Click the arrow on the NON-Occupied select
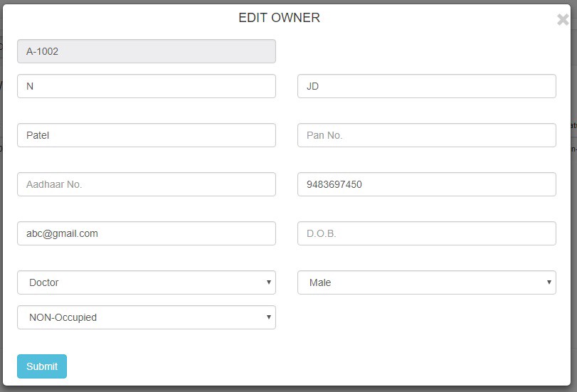This screenshot has height=392, width=577. pos(268,317)
